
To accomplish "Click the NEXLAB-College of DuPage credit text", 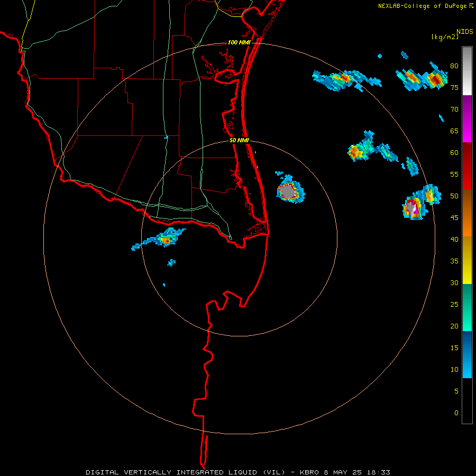I will pyautogui.click(x=422, y=6).
